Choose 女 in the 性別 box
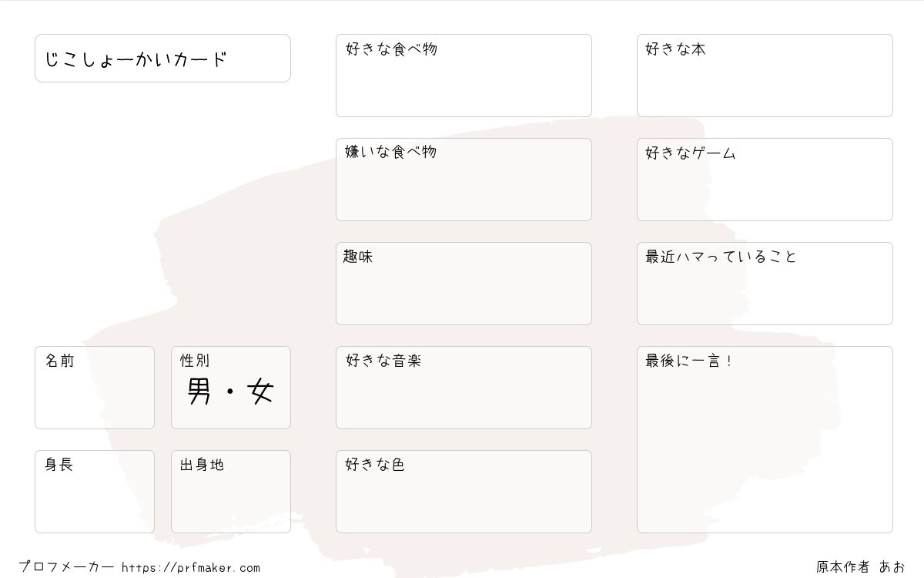This screenshot has width=924, height=578. click(x=261, y=392)
